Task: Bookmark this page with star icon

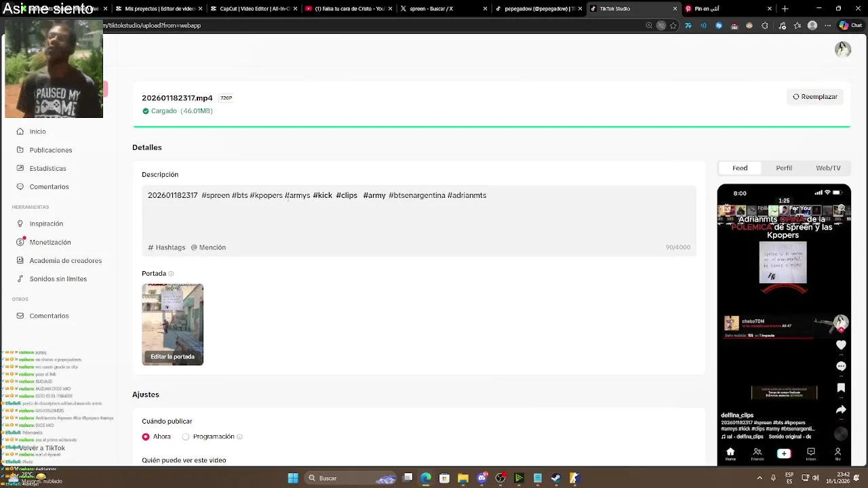Action: [x=673, y=26]
